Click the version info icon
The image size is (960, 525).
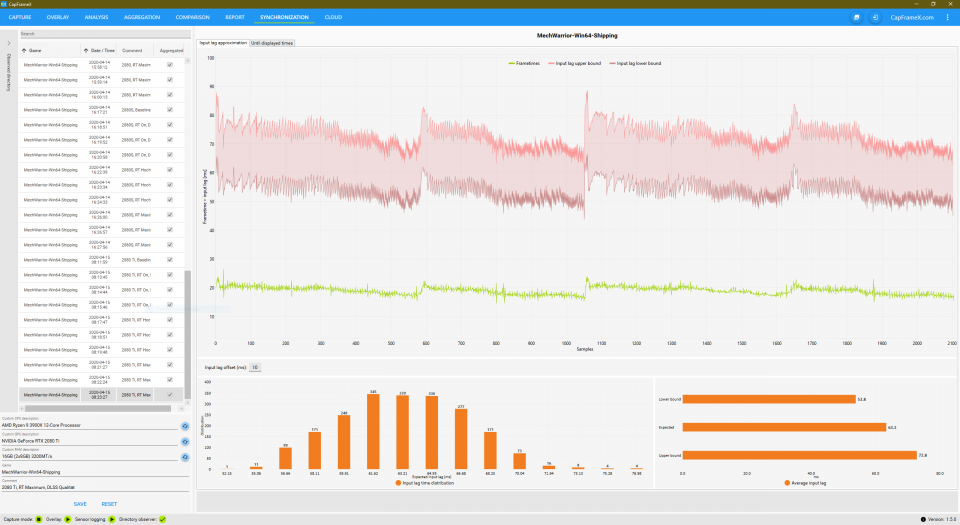coord(923,519)
